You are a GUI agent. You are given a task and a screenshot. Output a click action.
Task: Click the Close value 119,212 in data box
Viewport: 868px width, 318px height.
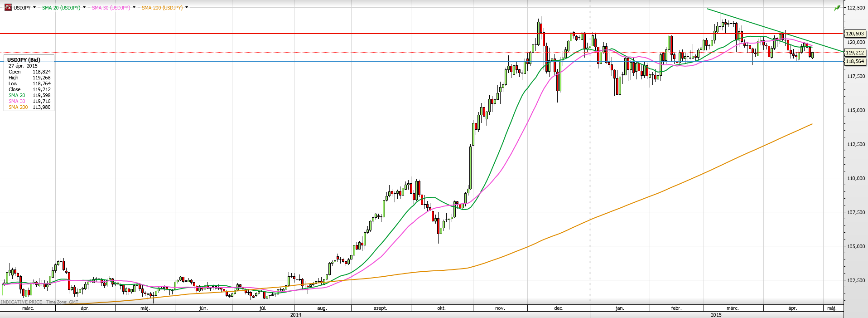[x=42, y=89]
